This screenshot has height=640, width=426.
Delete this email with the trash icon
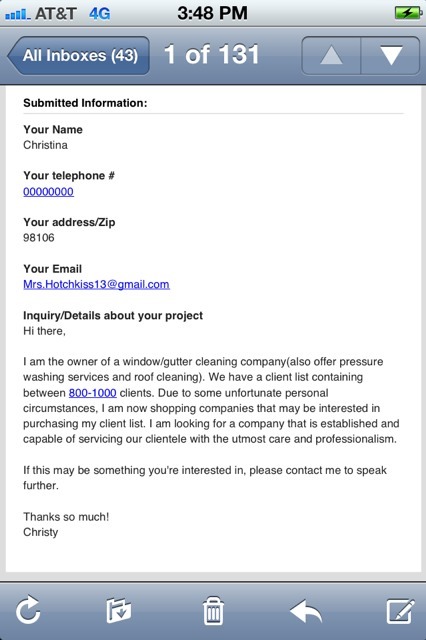tap(213, 611)
